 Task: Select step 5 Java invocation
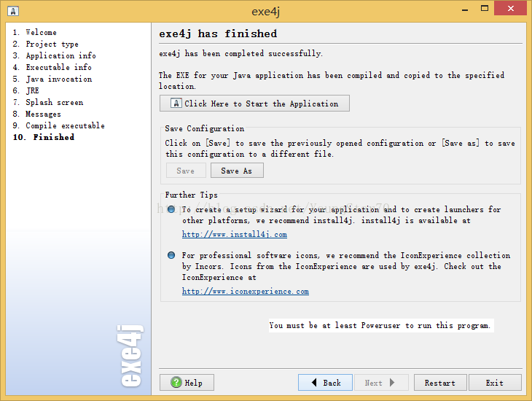(52, 79)
